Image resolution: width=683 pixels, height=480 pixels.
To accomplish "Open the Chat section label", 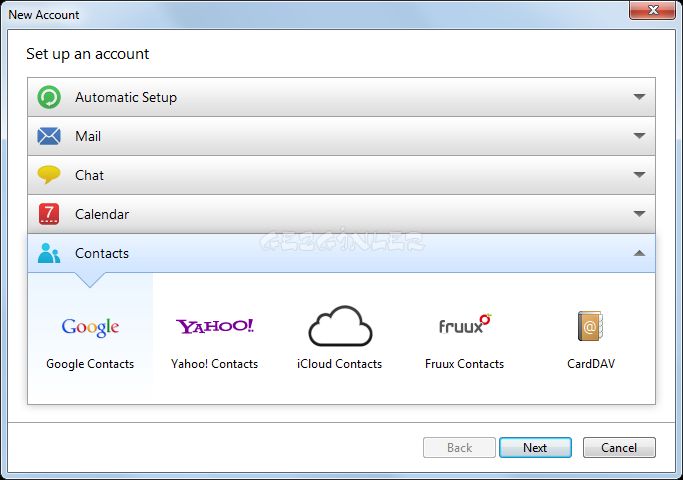I will (x=89, y=175).
